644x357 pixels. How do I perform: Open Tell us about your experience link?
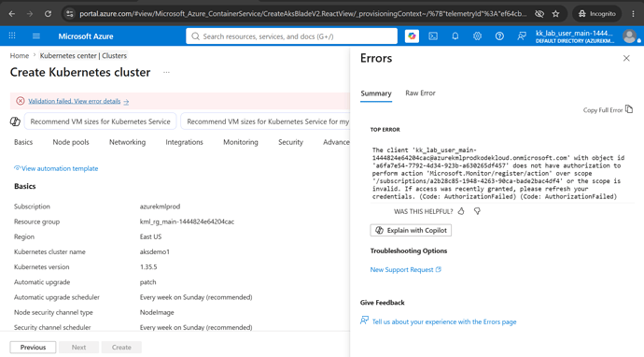coord(444,321)
